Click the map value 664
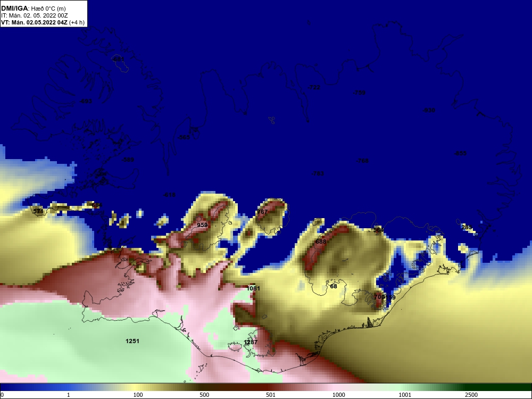Screen dimensions: 532x399 click(97, 205)
